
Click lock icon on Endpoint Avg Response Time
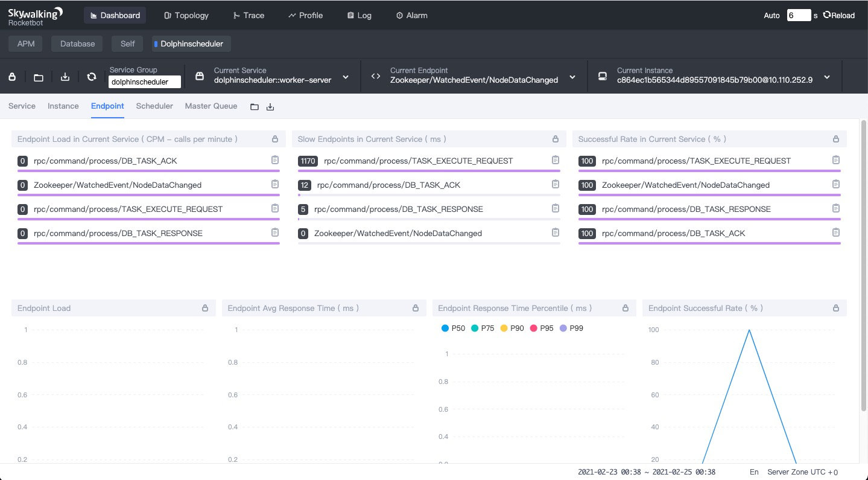click(x=416, y=308)
